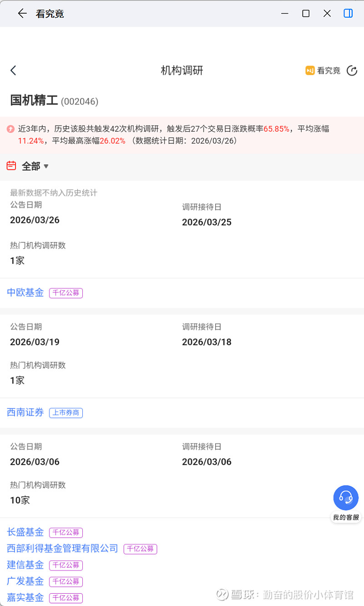Open 我的客服 customer service headset
The width and height of the screenshot is (364, 606).
point(346,498)
